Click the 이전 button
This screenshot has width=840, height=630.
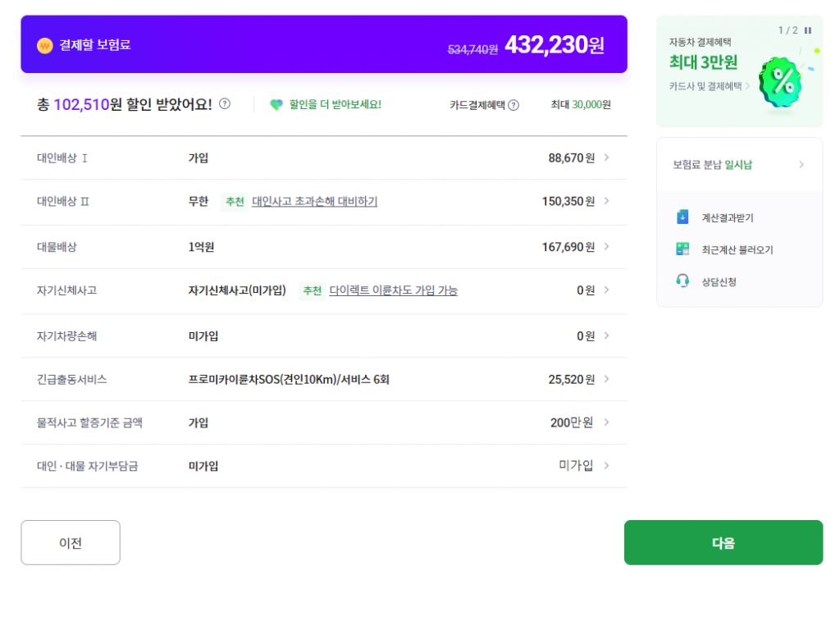pyautogui.click(x=70, y=542)
